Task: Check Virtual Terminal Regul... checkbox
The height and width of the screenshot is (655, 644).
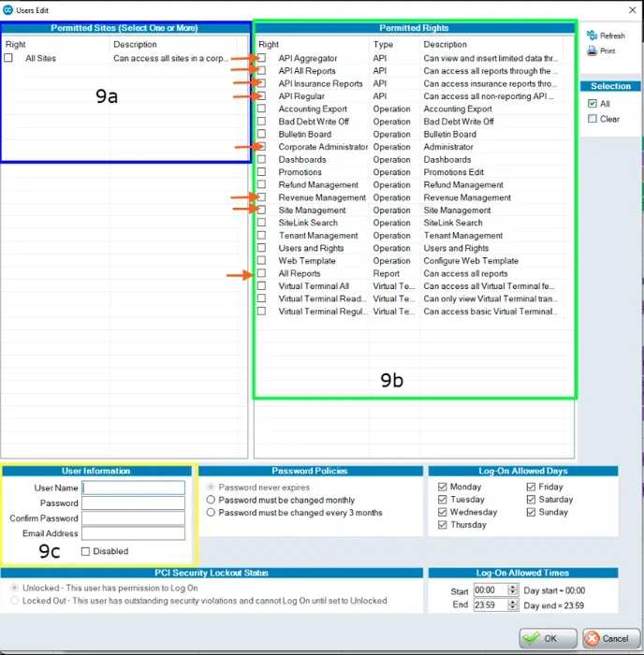Action: [x=261, y=312]
